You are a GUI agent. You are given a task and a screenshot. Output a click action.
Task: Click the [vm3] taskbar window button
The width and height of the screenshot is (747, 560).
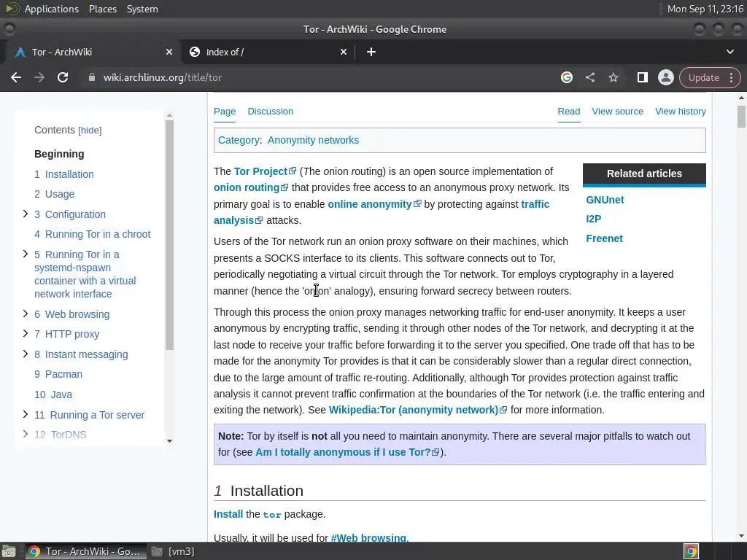[x=174, y=551]
